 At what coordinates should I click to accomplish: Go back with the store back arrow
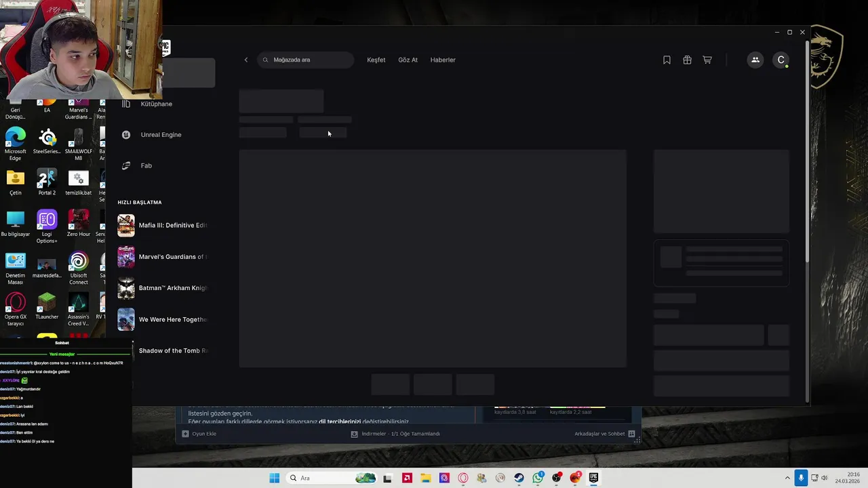click(246, 60)
